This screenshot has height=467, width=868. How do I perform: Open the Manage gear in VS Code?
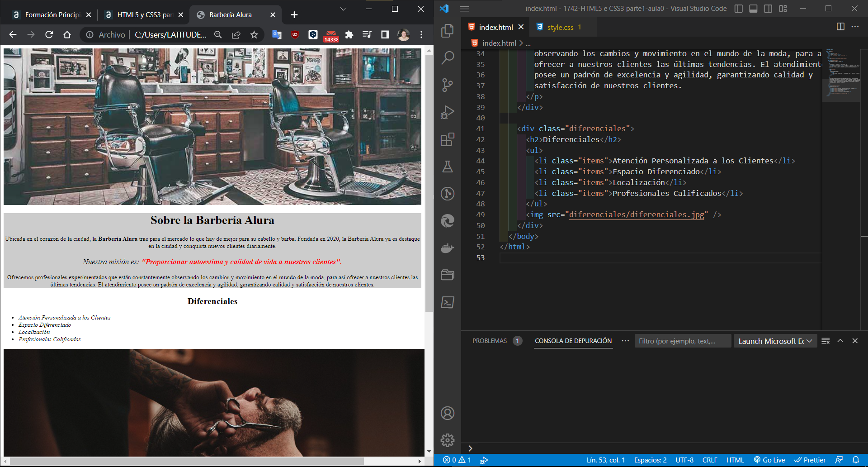pyautogui.click(x=448, y=440)
